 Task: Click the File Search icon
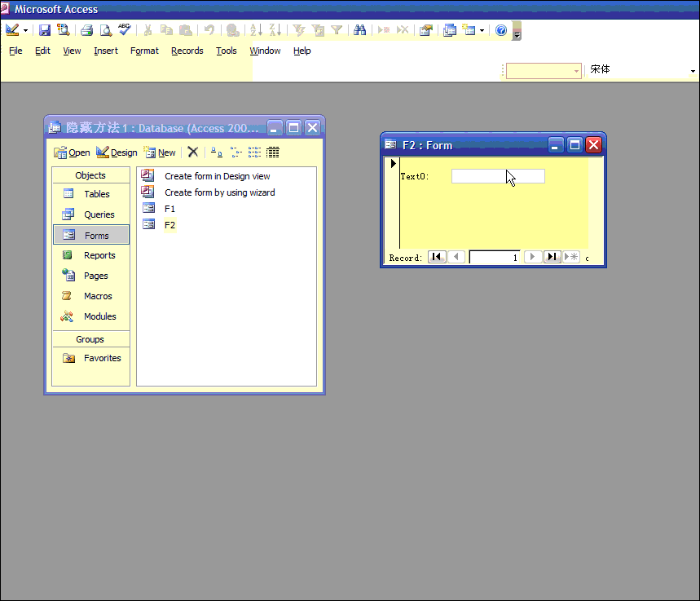click(64, 30)
